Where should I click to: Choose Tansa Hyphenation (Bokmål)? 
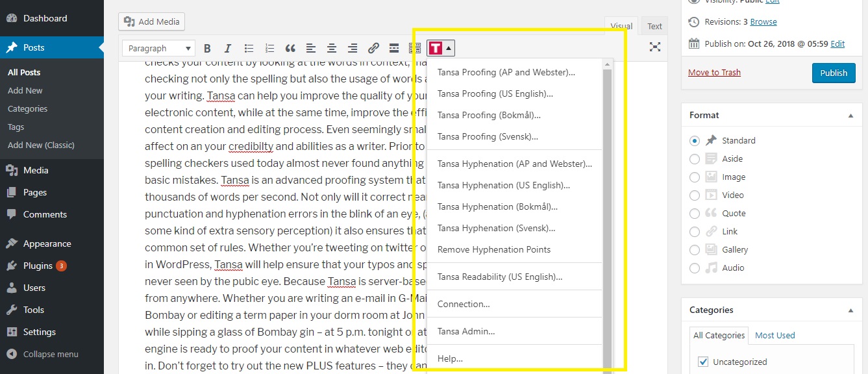click(x=515, y=206)
